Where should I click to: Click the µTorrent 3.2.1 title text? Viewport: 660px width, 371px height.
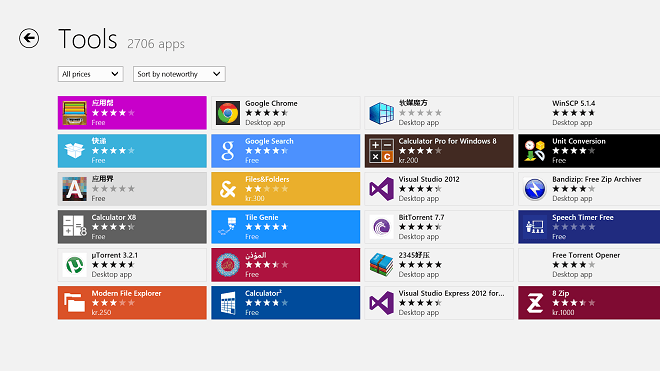pyautogui.click(x=114, y=255)
